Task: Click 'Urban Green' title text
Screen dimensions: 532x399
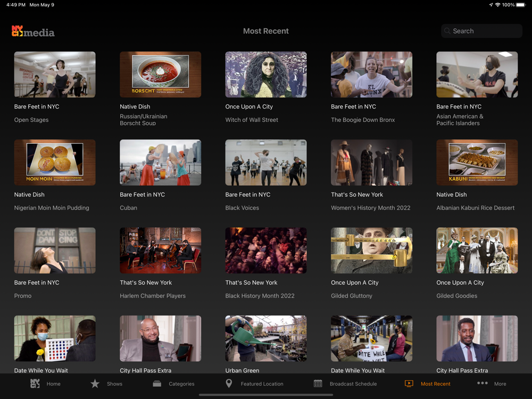Action: coord(242,370)
